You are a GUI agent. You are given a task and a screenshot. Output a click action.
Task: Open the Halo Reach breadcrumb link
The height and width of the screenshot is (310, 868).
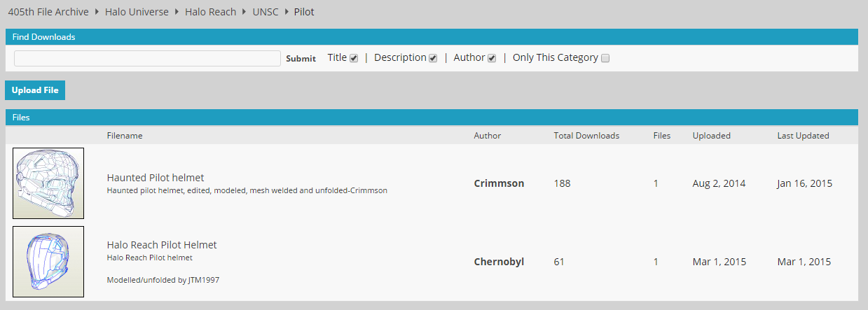pyautogui.click(x=211, y=12)
